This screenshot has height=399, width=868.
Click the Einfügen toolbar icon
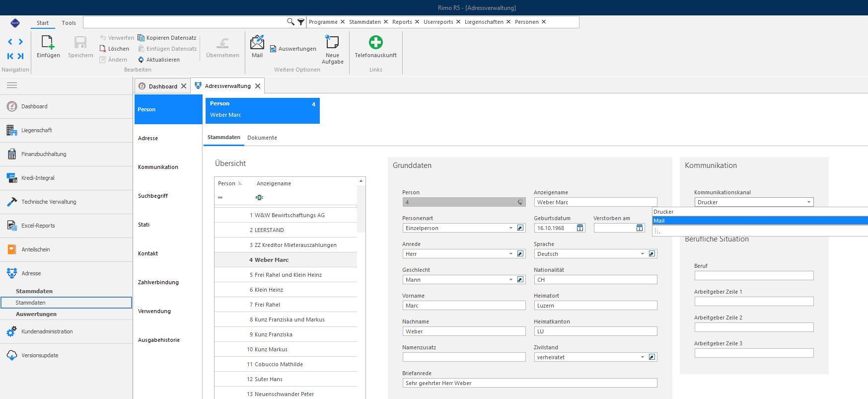(48, 42)
